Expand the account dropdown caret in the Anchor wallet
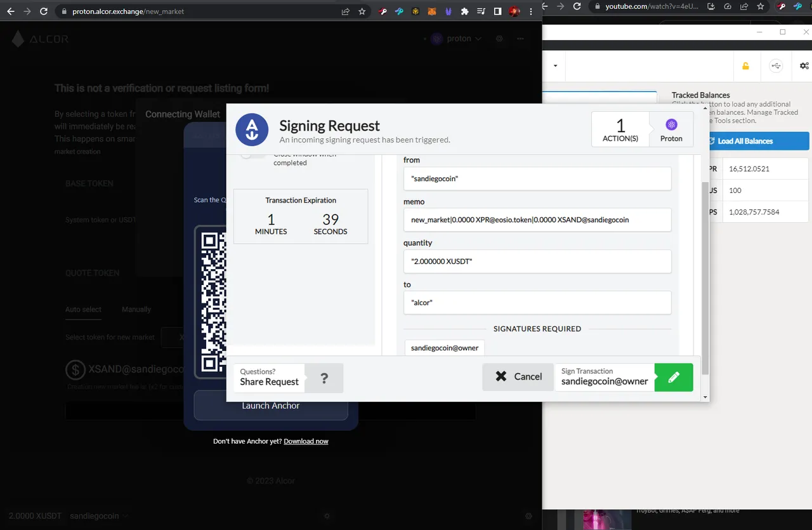This screenshot has width=812, height=530. [556, 66]
